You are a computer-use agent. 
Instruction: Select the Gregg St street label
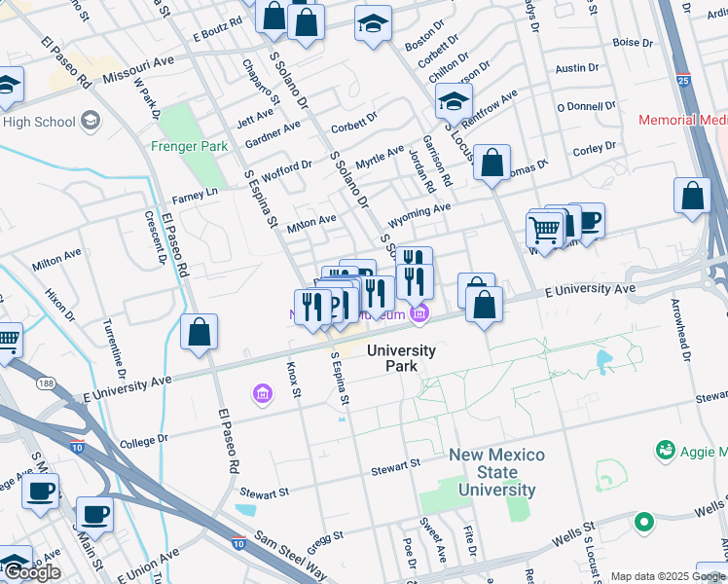[x=325, y=542]
